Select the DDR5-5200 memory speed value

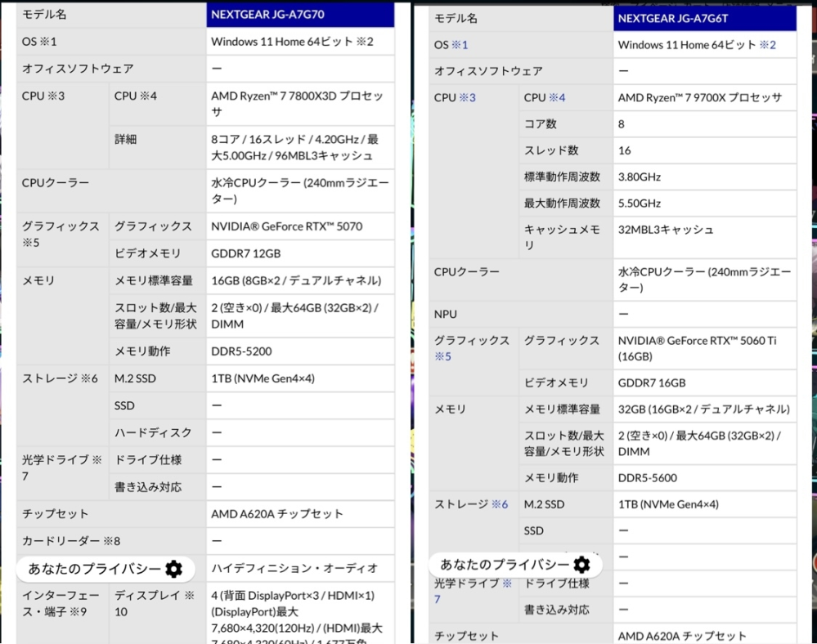[x=241, y=351]
